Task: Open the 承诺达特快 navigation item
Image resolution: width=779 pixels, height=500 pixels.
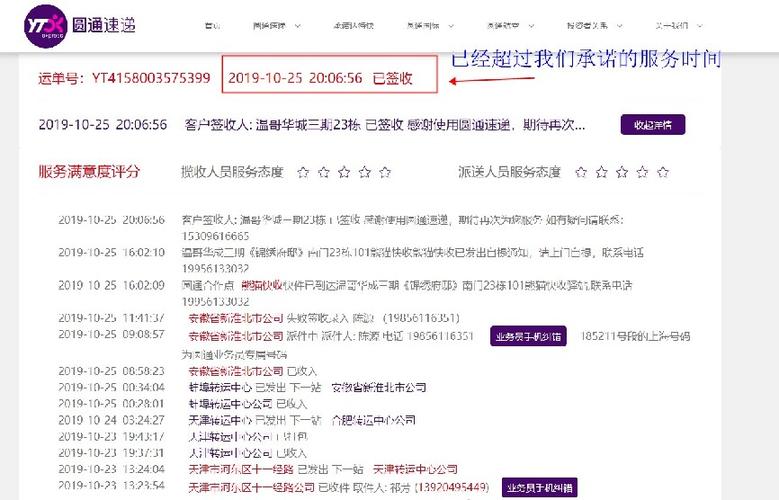Action: click(353, 26)
